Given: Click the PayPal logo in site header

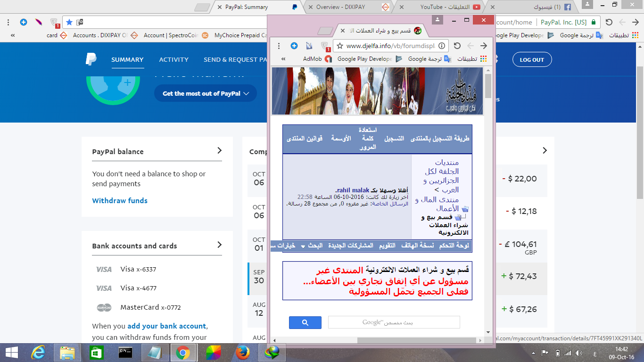Looking at the screenshot, I should tap(91, 59).
